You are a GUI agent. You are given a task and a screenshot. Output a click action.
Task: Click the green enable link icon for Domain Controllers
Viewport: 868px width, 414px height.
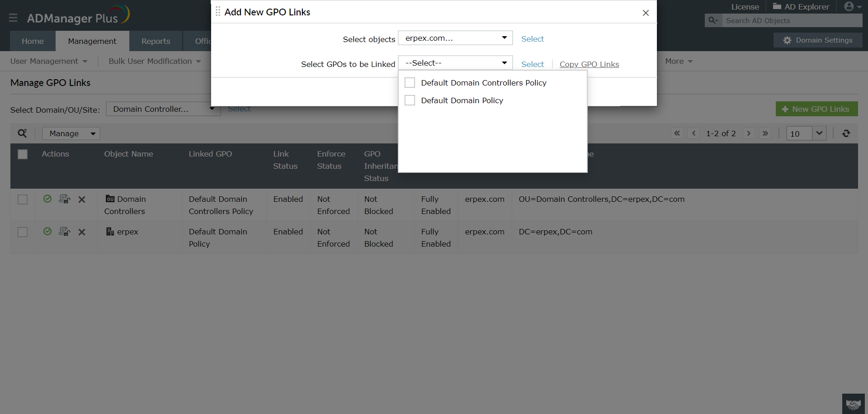click(47, 199)
